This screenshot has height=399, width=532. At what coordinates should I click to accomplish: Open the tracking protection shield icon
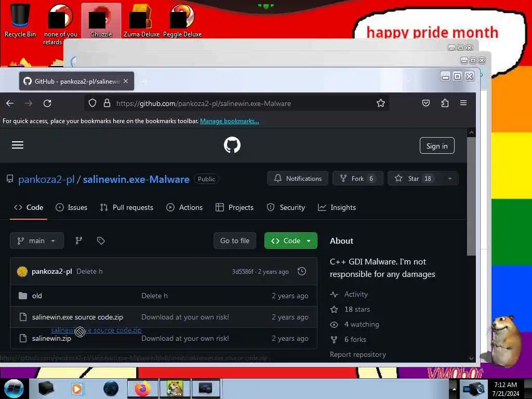pyautogui.click(x=92, y=103)
